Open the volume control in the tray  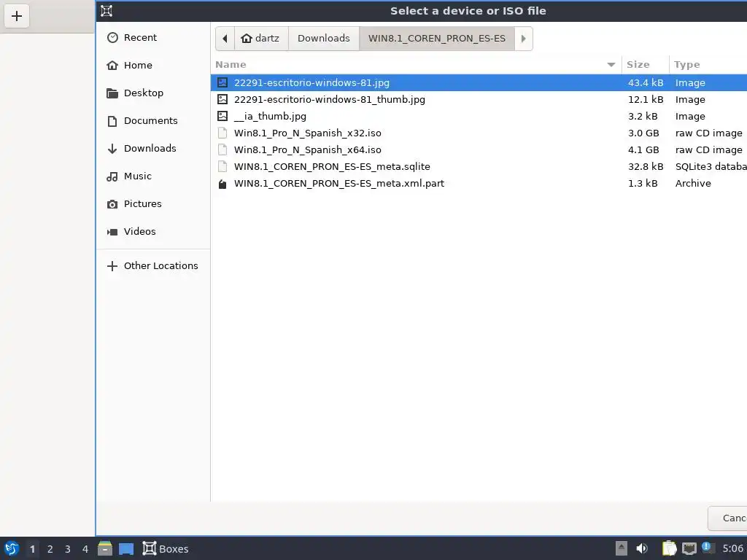642,548
